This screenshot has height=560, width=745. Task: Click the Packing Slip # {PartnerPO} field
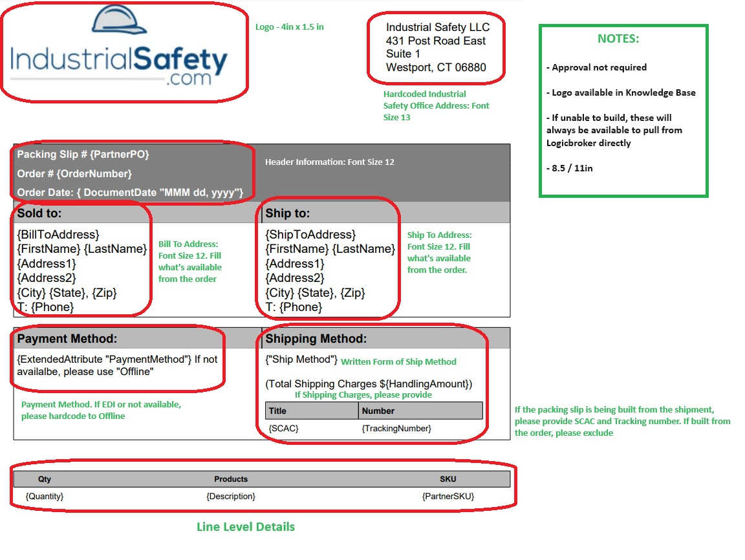pyautogui.click(x=83, y=155)
